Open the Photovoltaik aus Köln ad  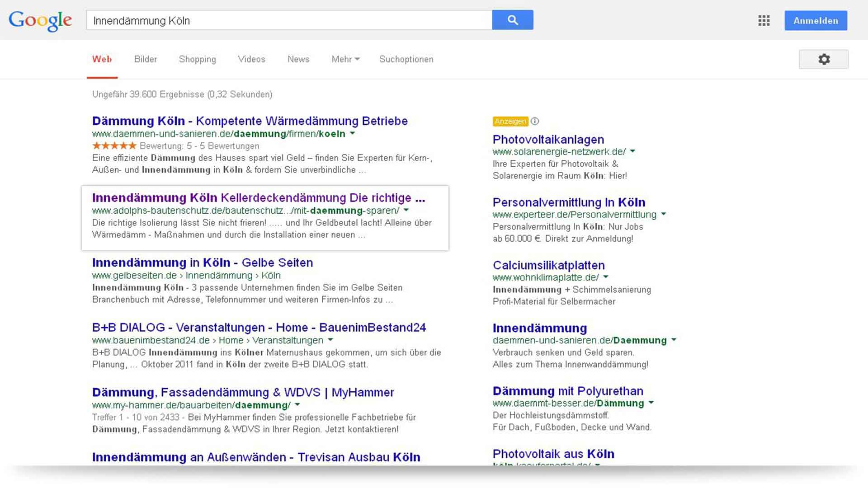pos(554,454)
